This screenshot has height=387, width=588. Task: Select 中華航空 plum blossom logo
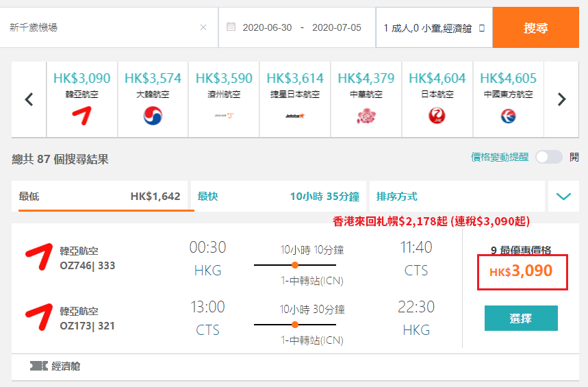366,116
